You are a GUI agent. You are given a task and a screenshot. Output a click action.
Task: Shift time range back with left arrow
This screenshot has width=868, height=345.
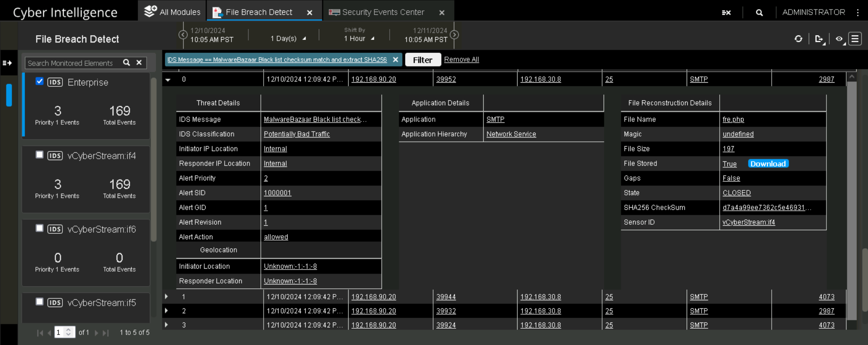[183, 35]
